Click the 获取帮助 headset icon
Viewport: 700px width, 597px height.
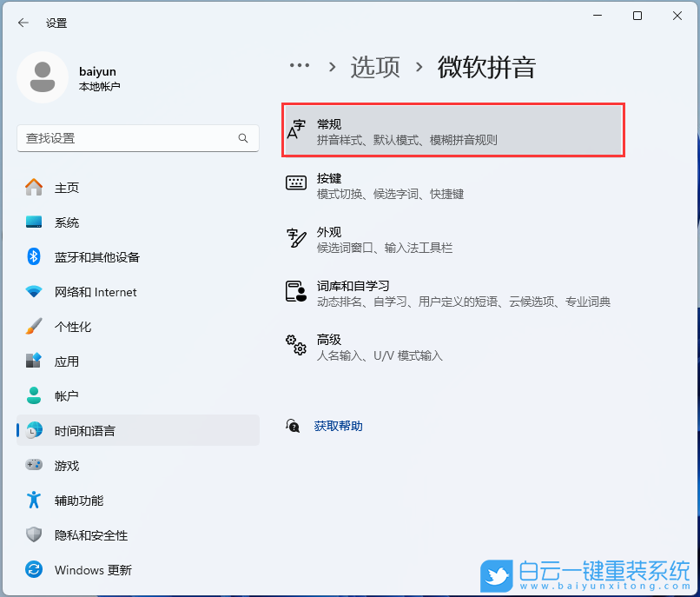[x=293, y=426]
